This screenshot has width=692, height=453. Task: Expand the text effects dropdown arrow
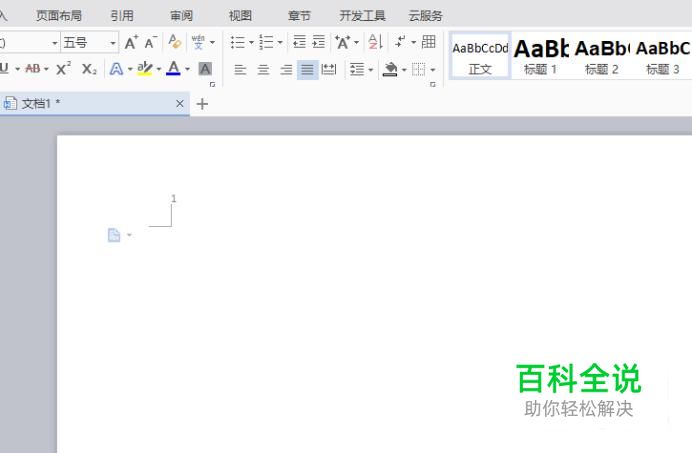pyautogui.click(x=130, y=69)
